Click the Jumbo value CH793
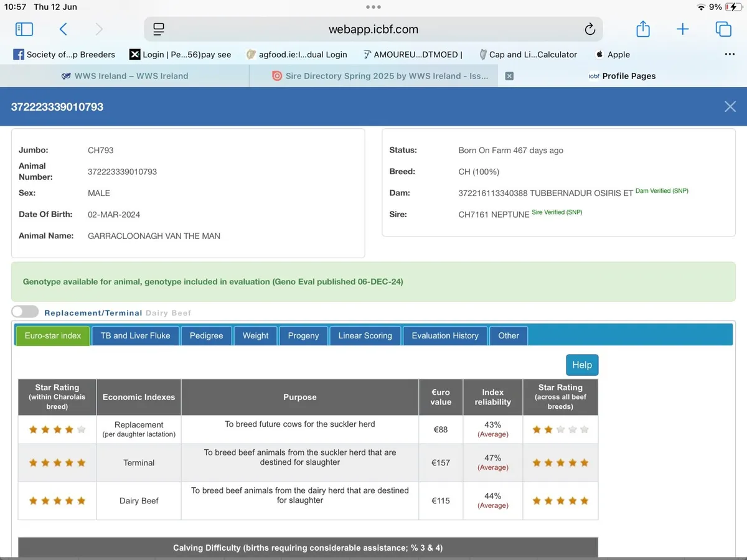Viewport: 747px width, 560px height. 101,150
